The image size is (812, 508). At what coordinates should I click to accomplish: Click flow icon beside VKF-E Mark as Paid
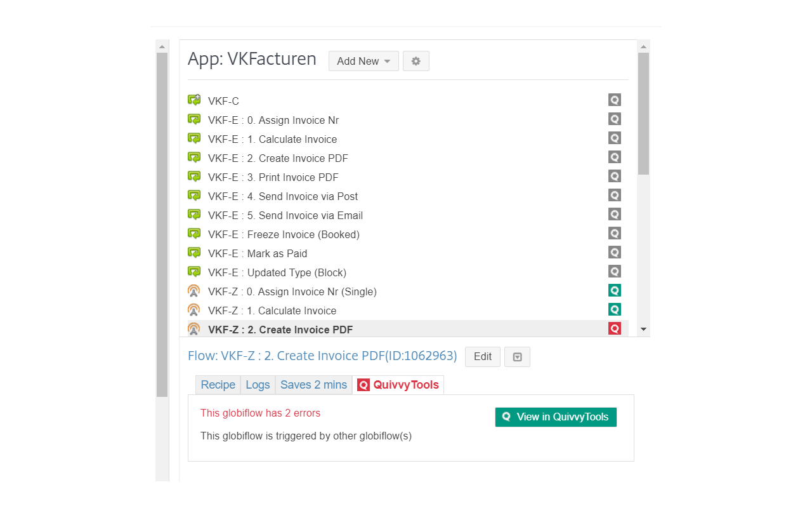pos(194,252)
